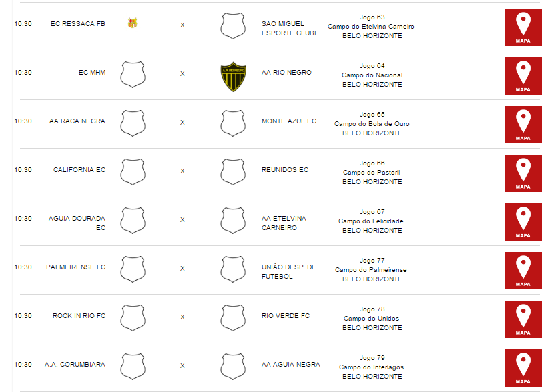
Task: Click the Jogo 79 venue text
Action: (x=372, y=367)
